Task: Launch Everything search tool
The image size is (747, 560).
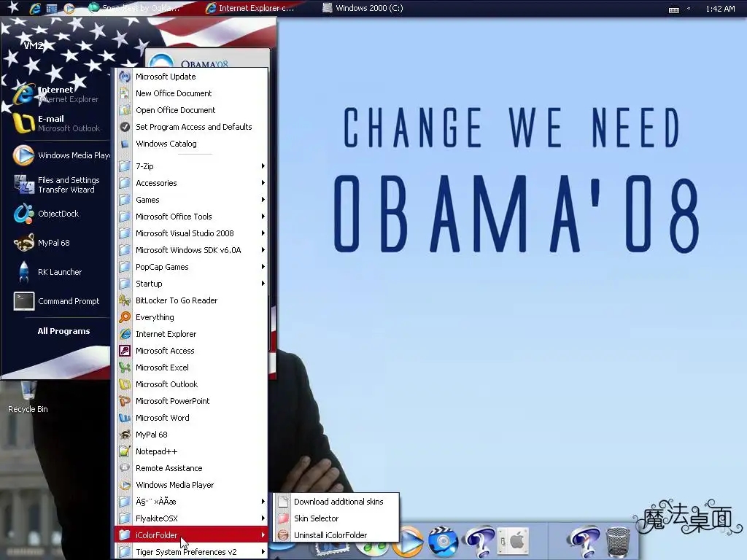Action: coord(192,317)
